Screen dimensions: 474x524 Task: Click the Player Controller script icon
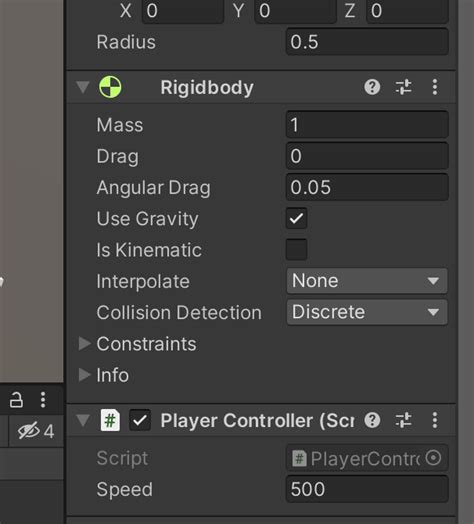(110, 420)
